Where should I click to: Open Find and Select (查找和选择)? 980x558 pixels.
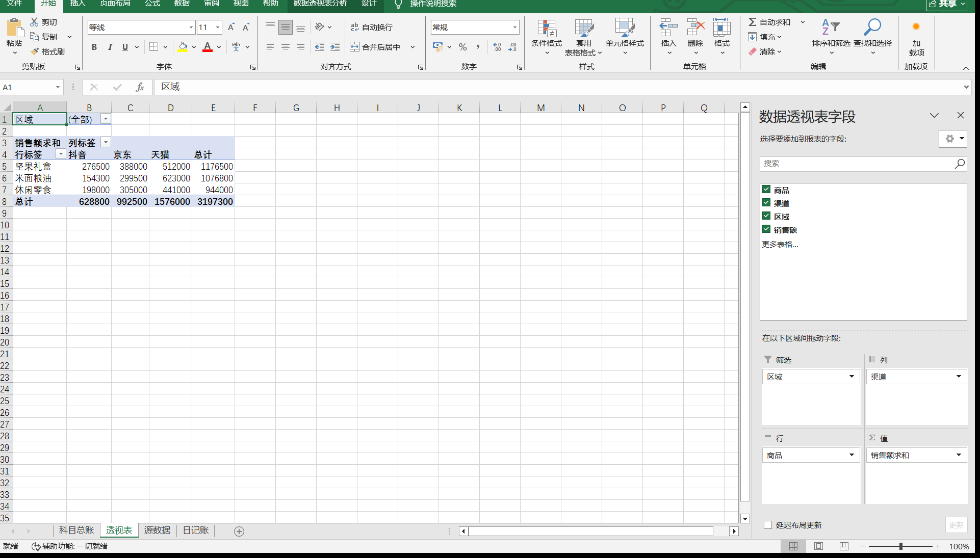click(872, 37)
